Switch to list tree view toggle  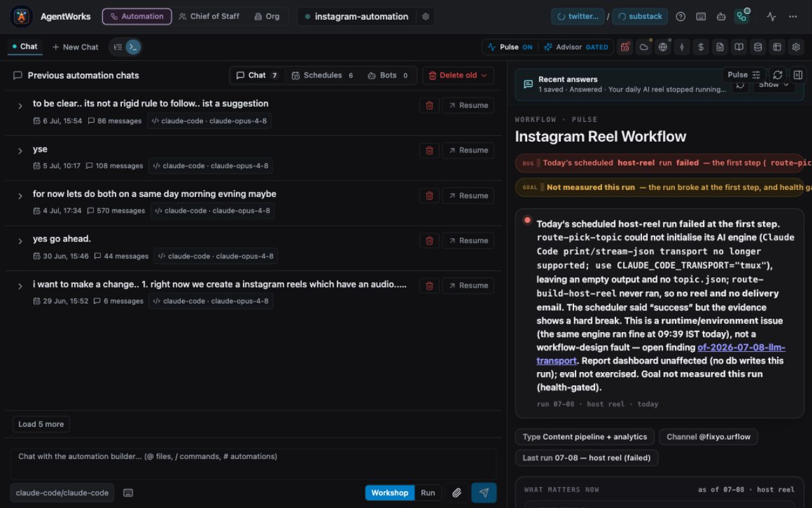pos(118,47)
